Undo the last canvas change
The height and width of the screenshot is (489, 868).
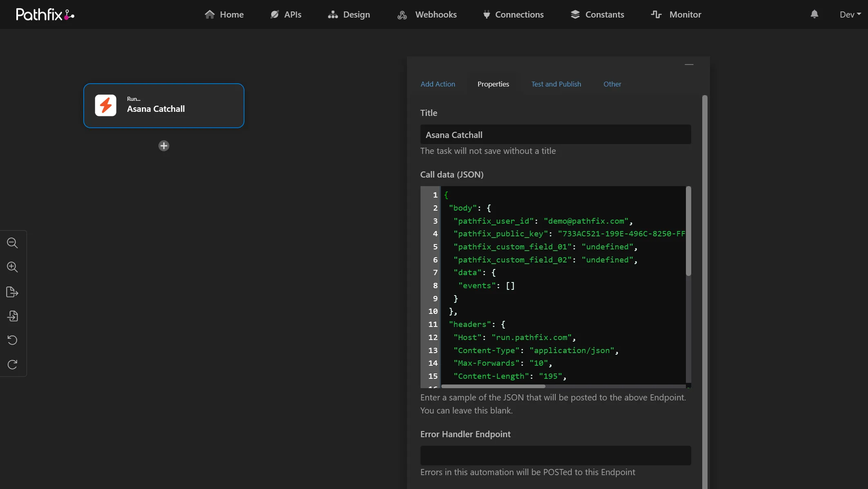[13, 340]
